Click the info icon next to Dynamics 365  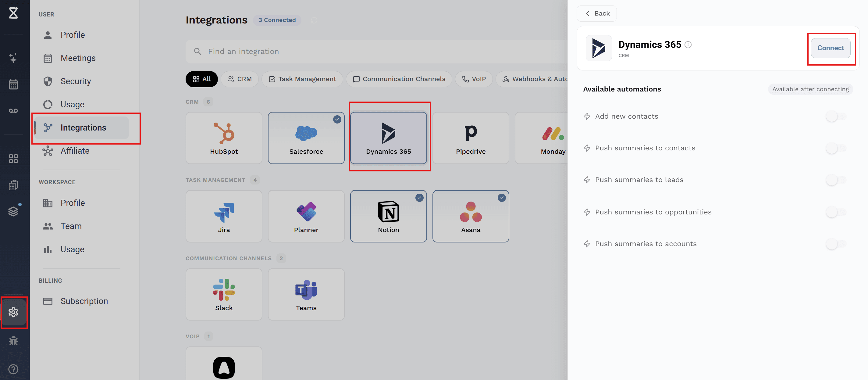point(688,45)
